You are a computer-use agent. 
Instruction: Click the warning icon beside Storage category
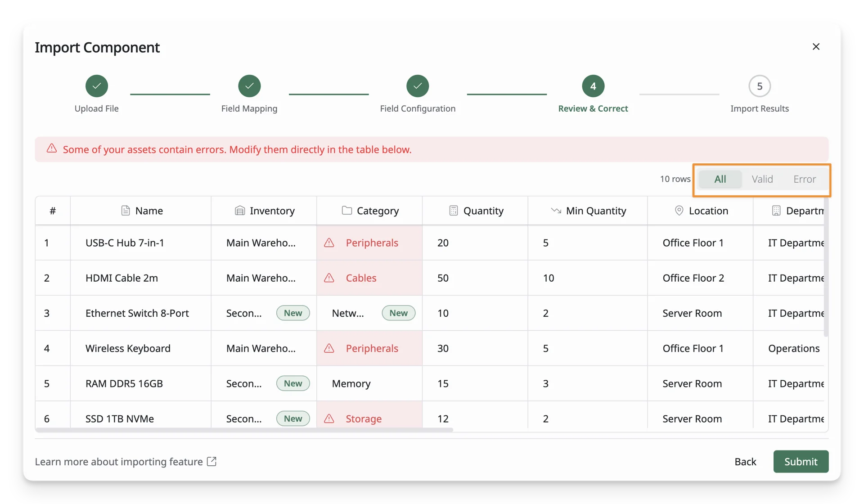click(x=329, y=418)
